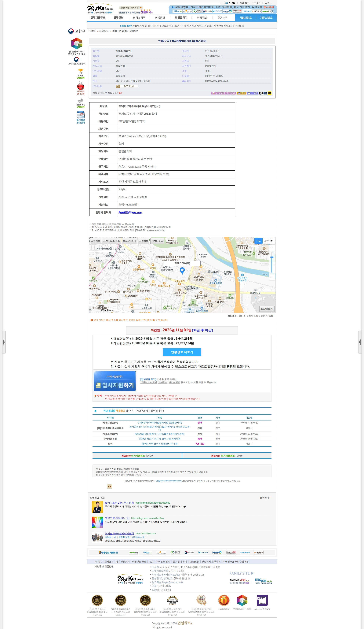Open the 이력서검색 menu
Image resolution: width=364 pixels, height=629 pixels.
[x=139, y=18]
